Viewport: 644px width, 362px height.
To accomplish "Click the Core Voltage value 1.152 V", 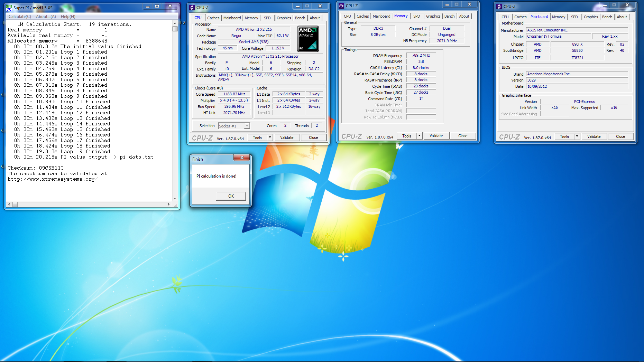I will point(278,48).
